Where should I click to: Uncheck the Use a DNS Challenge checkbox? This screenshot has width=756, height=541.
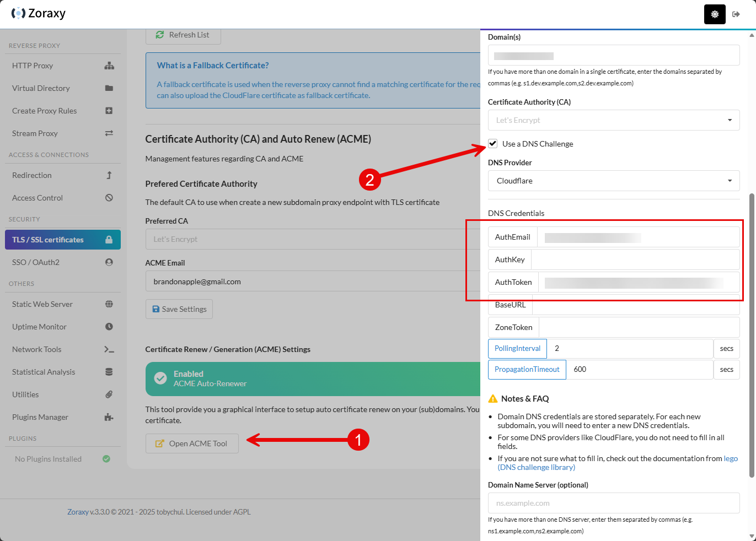(493, 144)
